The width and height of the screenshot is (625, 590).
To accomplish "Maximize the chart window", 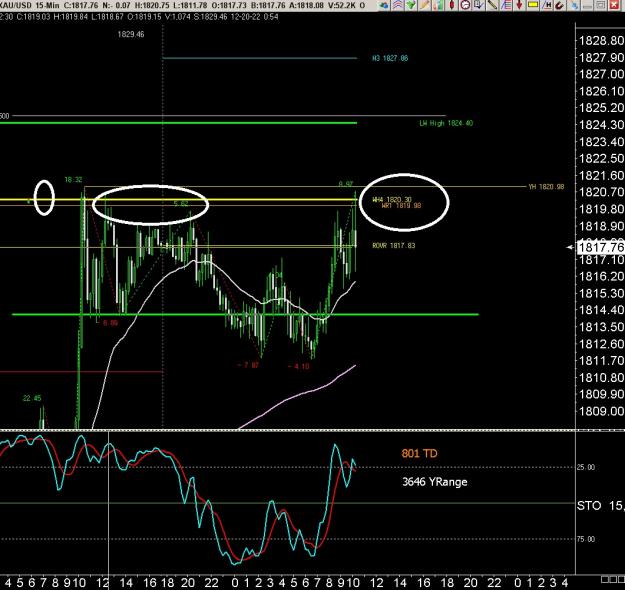I will 601,5.
